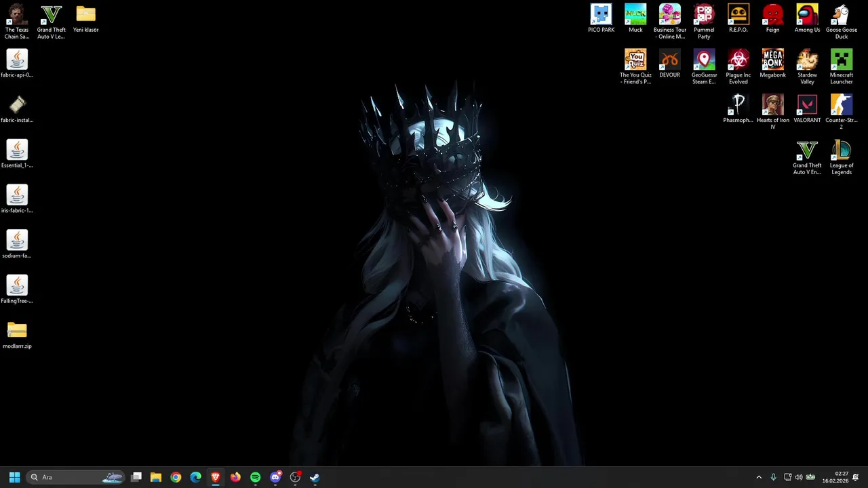868x488 pixels.
Task: Select the Phasmophobia shortcut
Action: (738, 109)
